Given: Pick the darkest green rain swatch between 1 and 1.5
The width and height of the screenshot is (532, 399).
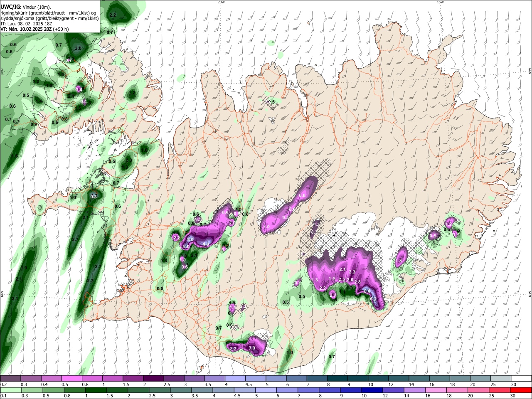Looking at the screenshot, I should pyautogui.click(x=96, y=390).
